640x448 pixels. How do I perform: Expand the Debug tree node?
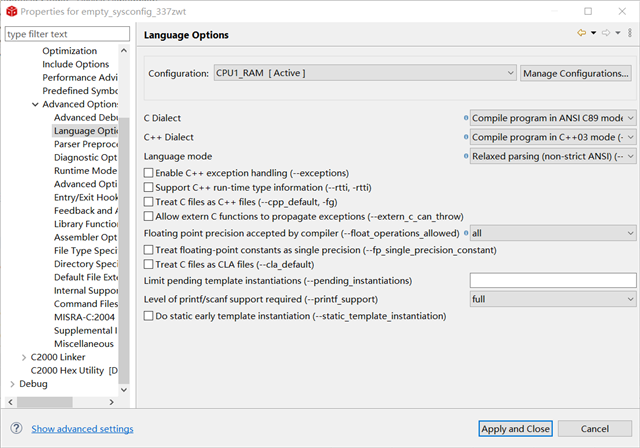coord(11,384)
